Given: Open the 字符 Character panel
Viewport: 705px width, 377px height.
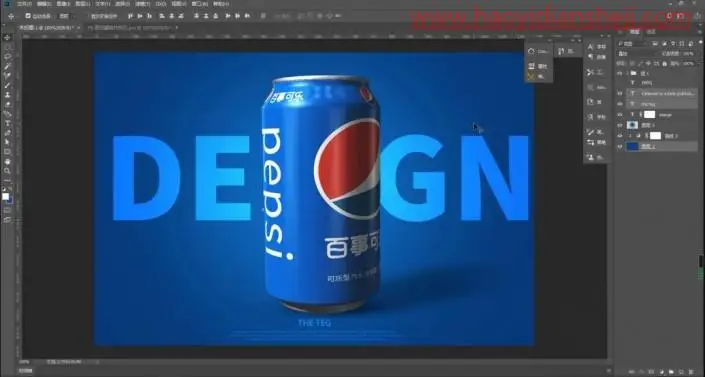Looking at the screenshot, I should pos(596,47).
